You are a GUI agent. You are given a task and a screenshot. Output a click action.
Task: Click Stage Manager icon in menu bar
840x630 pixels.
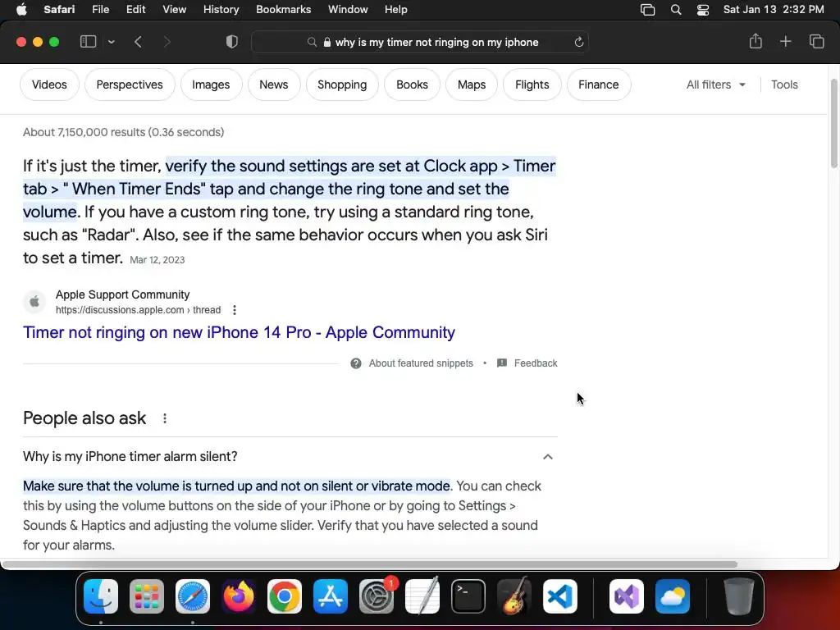click(x=648, y=10)
